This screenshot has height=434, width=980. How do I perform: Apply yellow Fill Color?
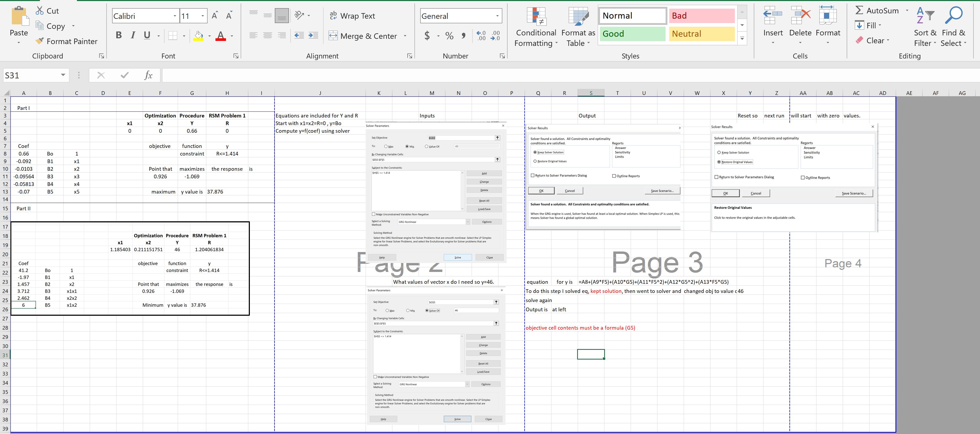pos(198,36)
